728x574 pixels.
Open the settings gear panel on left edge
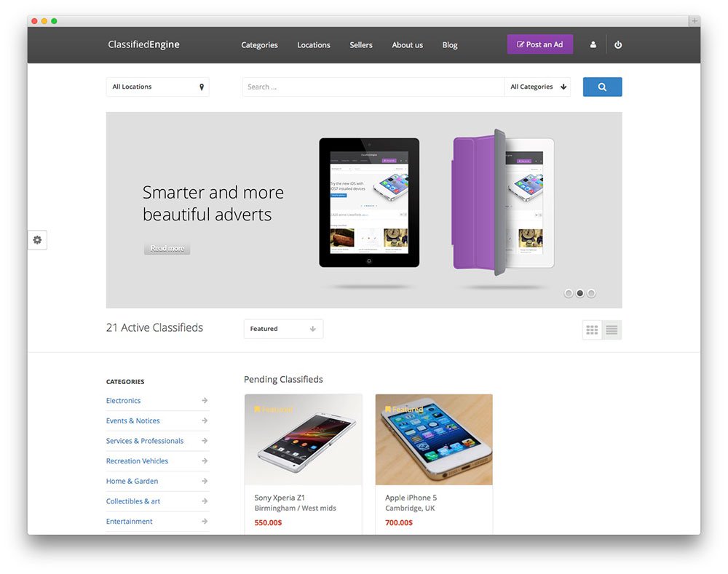tap(37, 240)
